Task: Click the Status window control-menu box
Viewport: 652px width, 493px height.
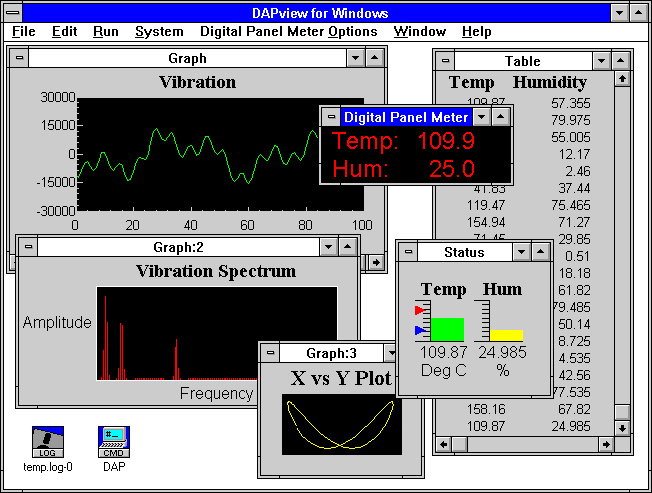Action: tap(407, 253)
